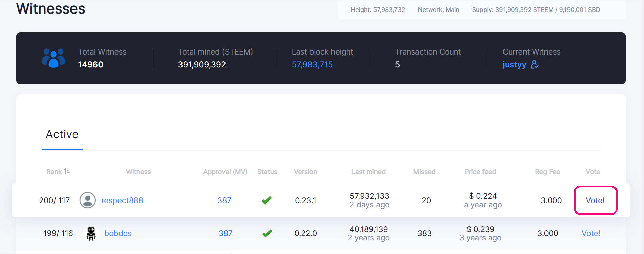This screenshot has height=254, width=644.
Task: Click missed count 20
Action: point(426,200)
